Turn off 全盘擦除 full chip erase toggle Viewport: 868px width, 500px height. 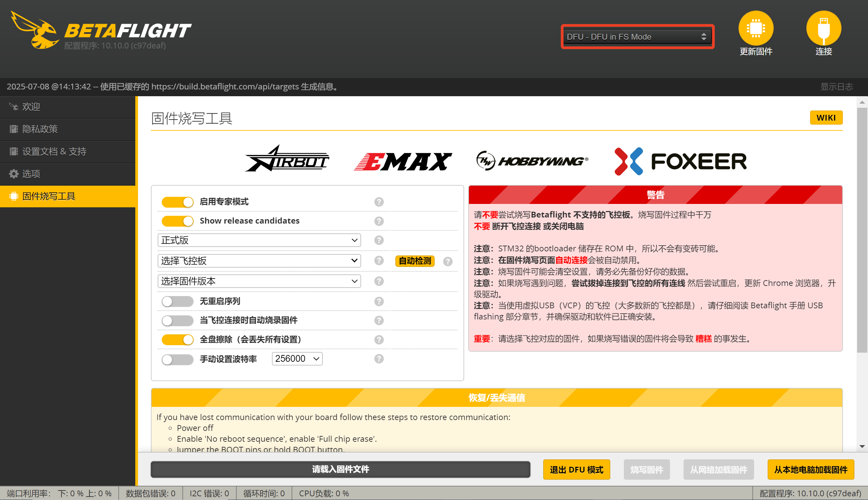click(x=177, y=340)
